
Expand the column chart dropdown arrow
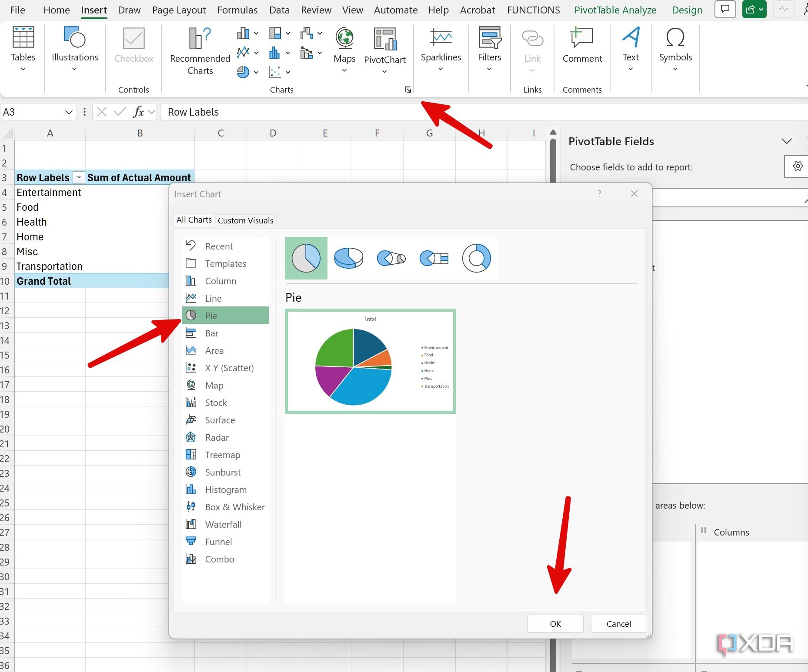(256, 33)
